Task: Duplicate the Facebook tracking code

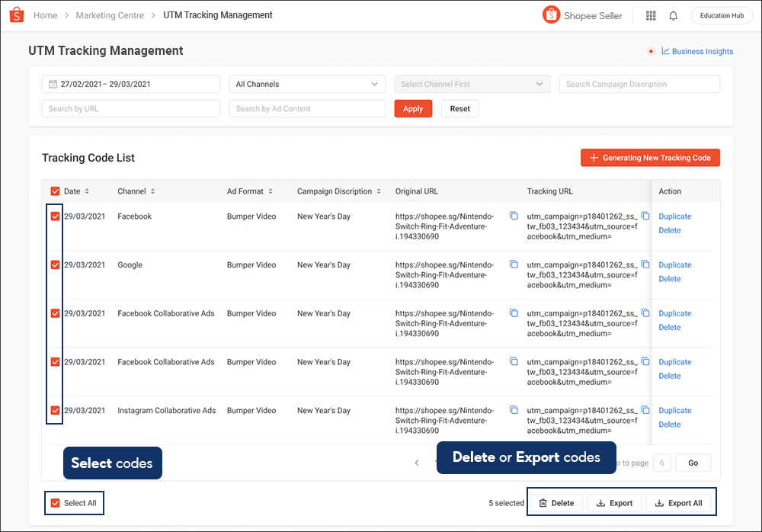Action: click(x=674, y=216)
